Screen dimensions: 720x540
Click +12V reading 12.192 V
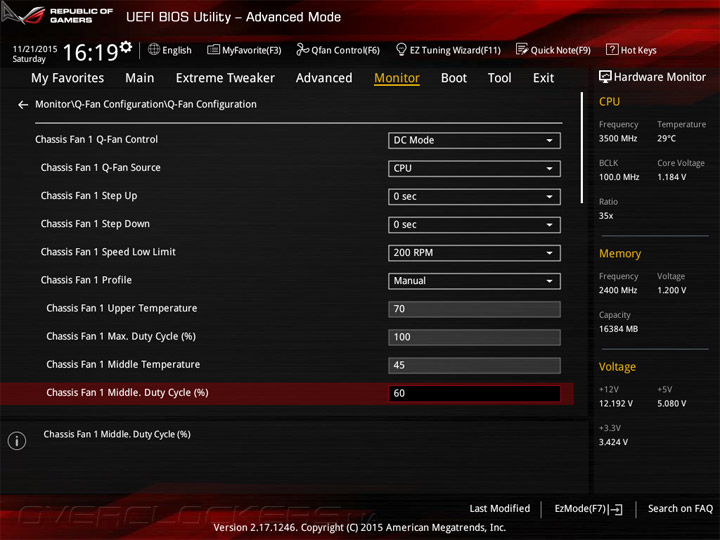tap(616, 404)
